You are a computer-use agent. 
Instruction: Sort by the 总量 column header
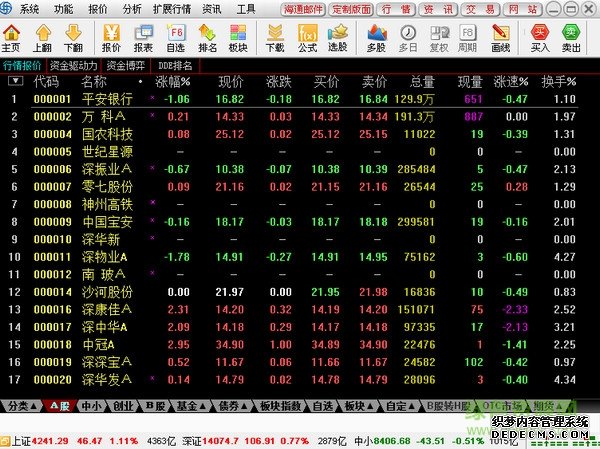coord(422,82)
